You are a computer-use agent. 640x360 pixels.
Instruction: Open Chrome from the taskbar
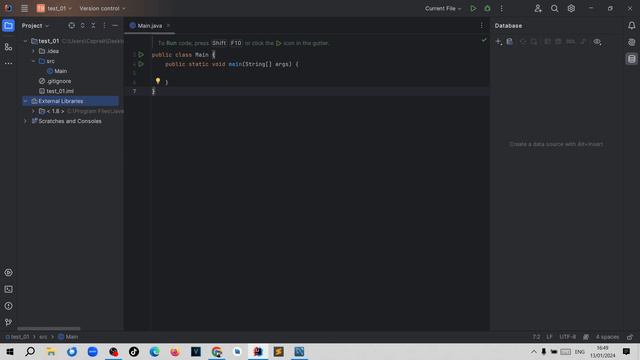217,351
